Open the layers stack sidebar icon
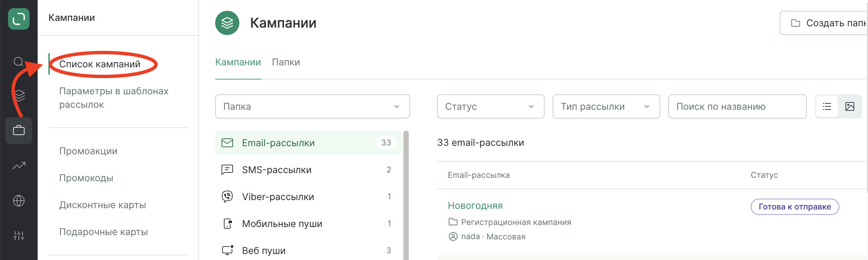The width and height of the screenshot is (868, 260). [x=19, y=96]
